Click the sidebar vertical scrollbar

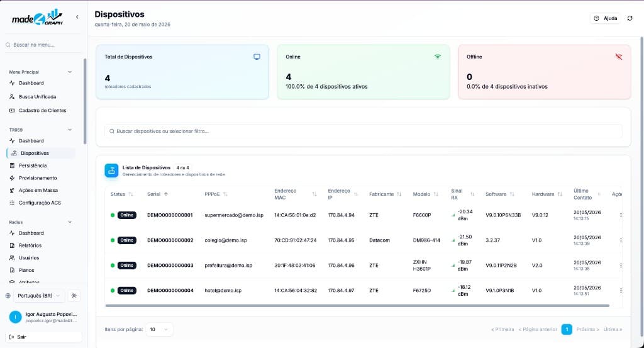[x=85, y=101]
